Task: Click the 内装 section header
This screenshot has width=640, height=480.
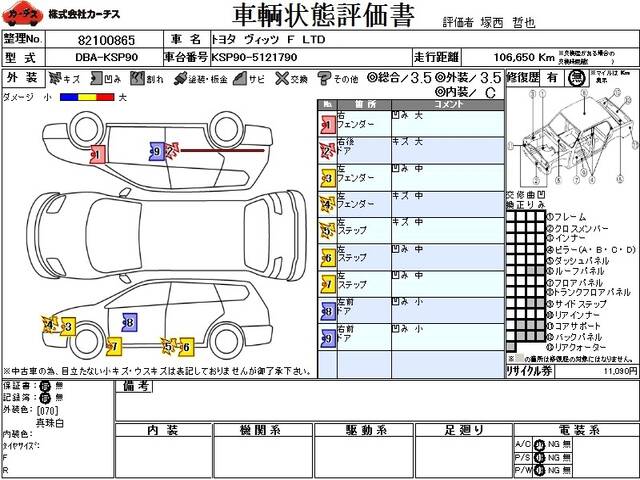Action: click(163, 430)
